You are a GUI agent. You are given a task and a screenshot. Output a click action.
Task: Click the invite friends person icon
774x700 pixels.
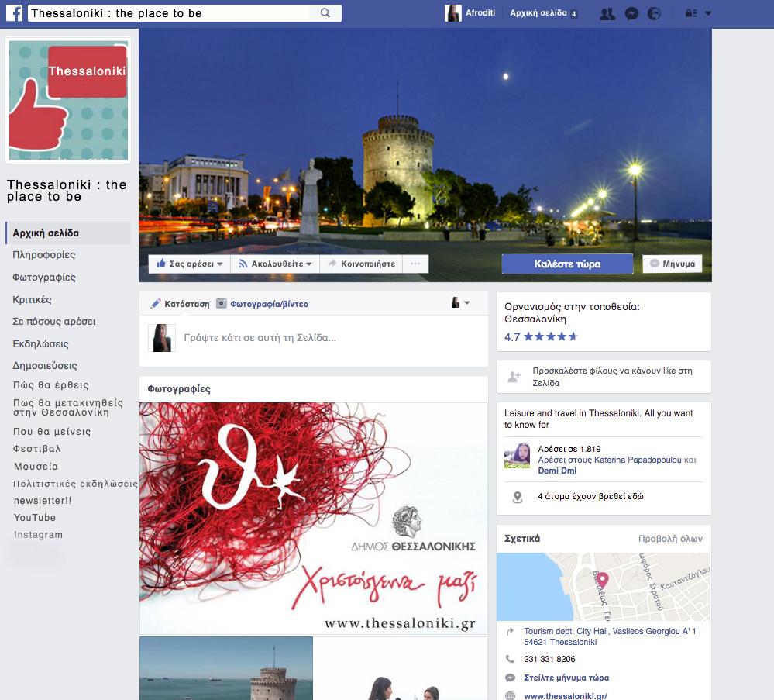pos(514,377)
